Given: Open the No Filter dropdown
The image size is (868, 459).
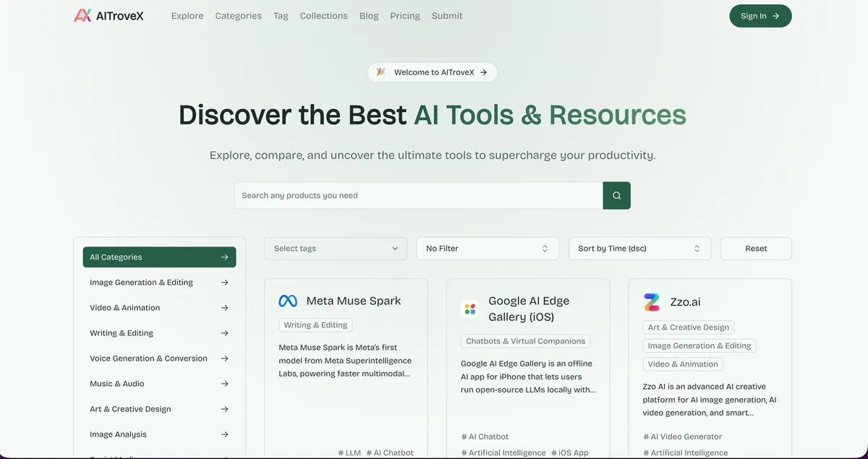Looking at the screenshot, I should click(488, 248).
